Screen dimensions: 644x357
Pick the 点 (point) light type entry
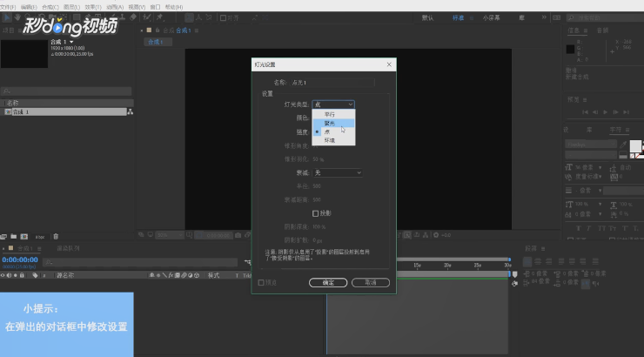pyautogui.click(x=333, y=131)
